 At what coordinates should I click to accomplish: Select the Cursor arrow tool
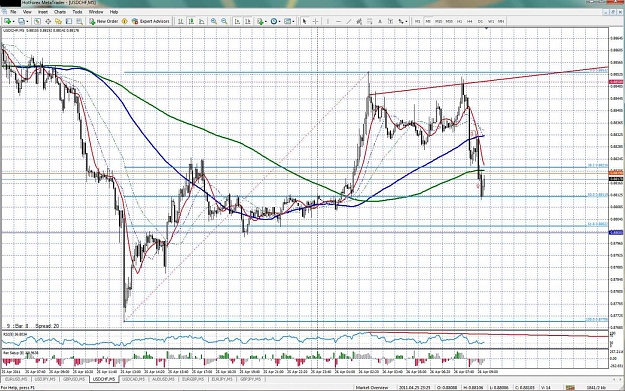click(305, 21)
